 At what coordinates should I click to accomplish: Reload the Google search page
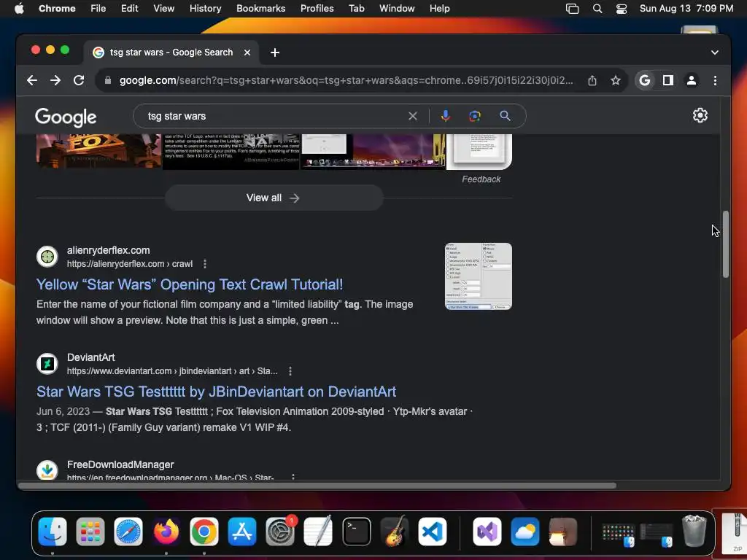click(x=79, y=80)
